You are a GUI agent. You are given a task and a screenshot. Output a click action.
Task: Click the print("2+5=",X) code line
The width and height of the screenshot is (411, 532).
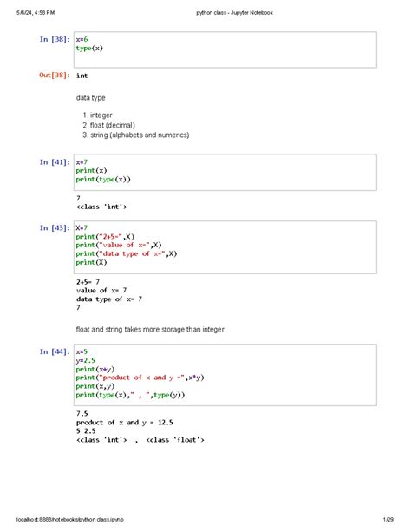coord(105,236)
